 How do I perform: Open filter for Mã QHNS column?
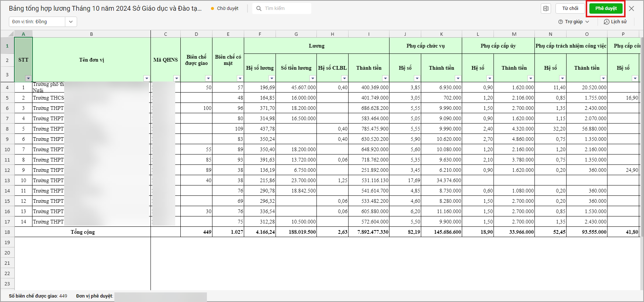coord(176,78)
